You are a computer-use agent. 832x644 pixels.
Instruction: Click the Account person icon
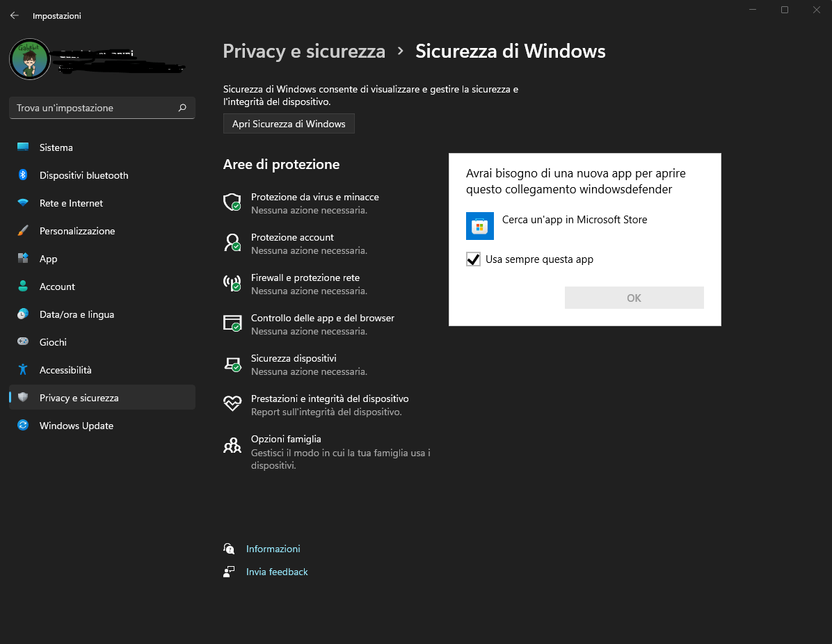(x=23, y=286)
